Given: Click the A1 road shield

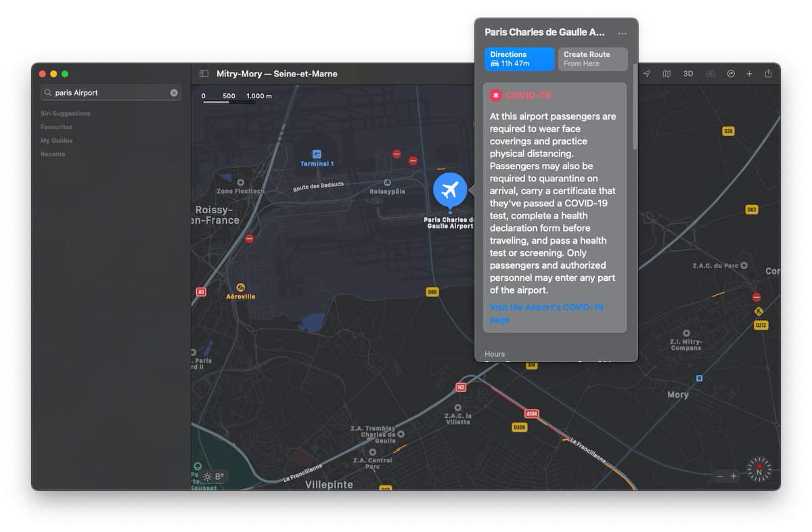Looking at the screenshot, I should click(x=201, y=292).
